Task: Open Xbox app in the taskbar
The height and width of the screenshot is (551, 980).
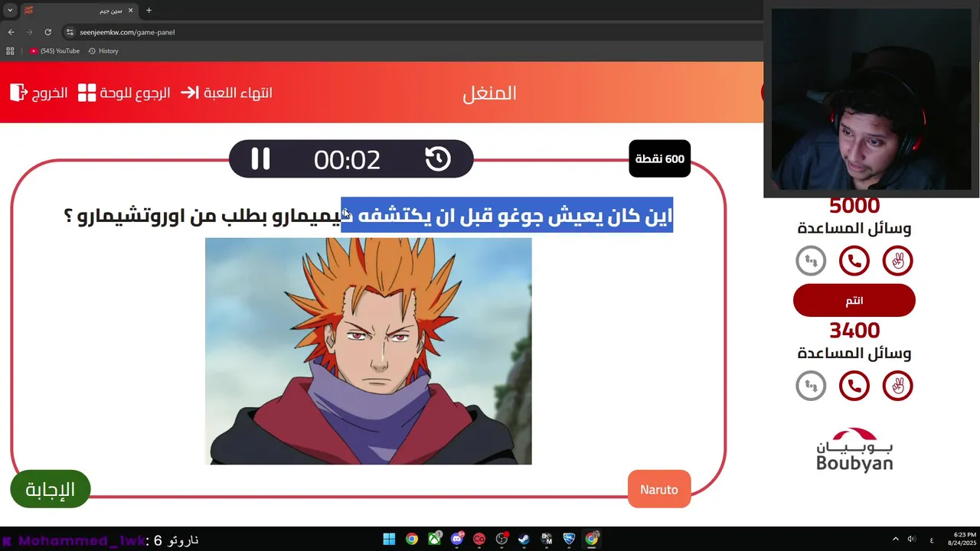Action: (435, 539)
